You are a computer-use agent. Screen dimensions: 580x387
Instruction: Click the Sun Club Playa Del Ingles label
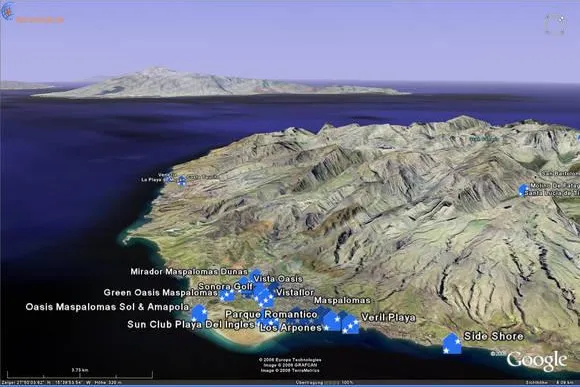click(191, 324)
